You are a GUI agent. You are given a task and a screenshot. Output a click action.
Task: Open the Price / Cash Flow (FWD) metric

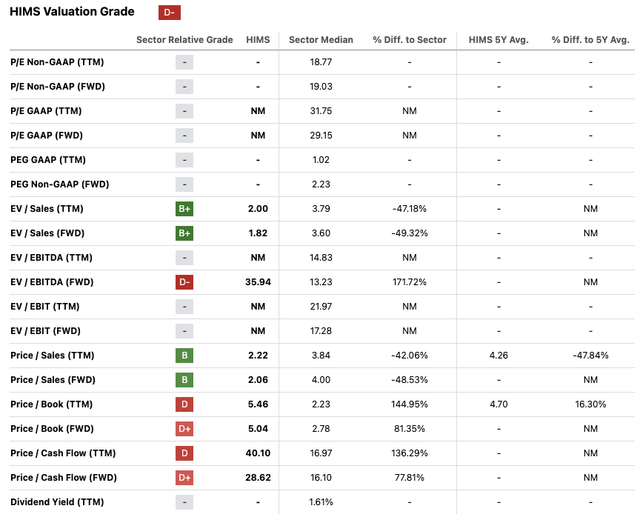[x=64, y=478]
